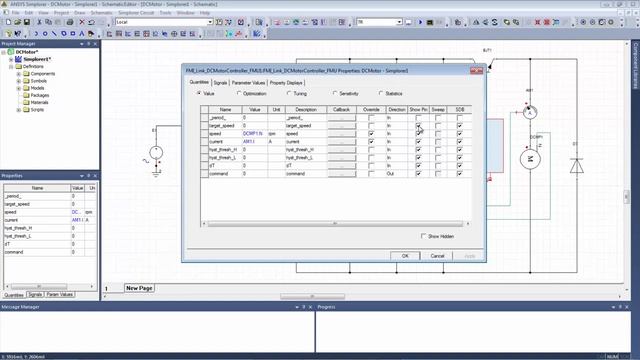This screenshot has height=360, width=640.
Task: Click the black stop simulation icon
Action: point(430,22)
